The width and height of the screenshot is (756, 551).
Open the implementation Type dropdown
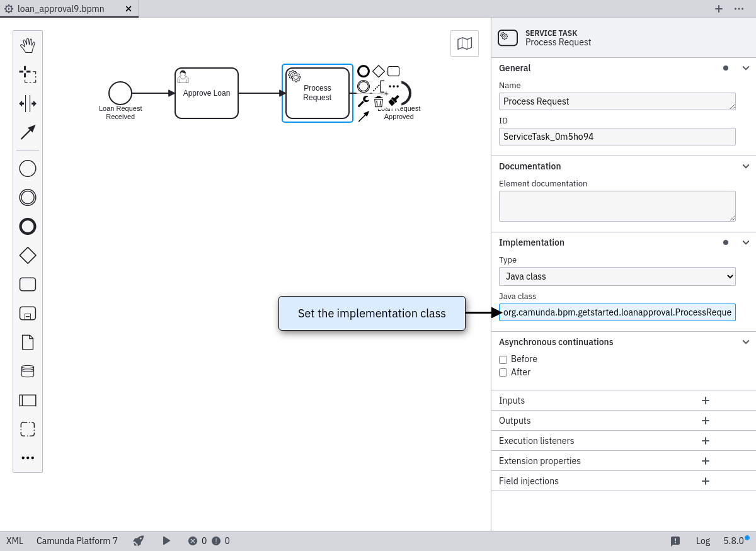pos(617,276)
